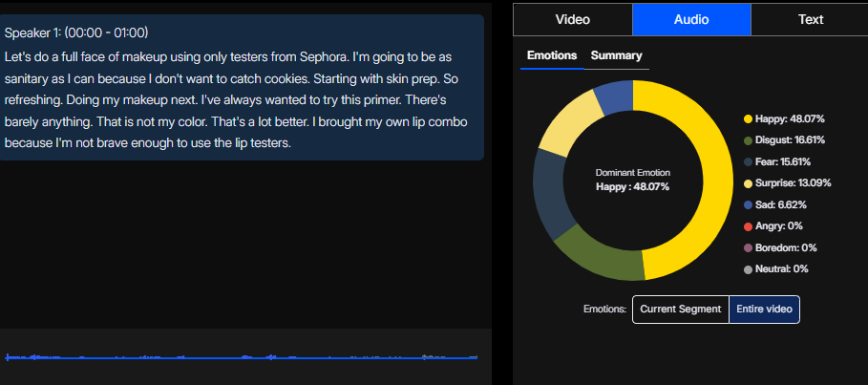Select the Entire video emotions option
868x385 pixels.
pos(764,310)
